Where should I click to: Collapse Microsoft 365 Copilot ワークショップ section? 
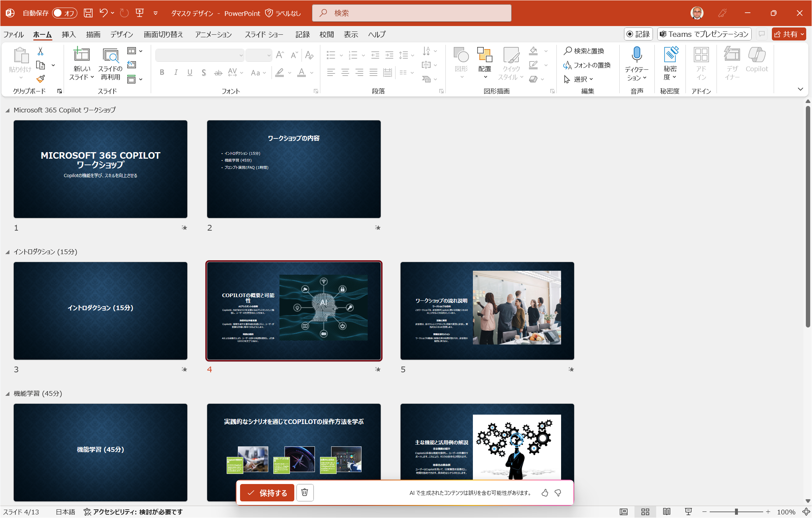pos(7,110)
